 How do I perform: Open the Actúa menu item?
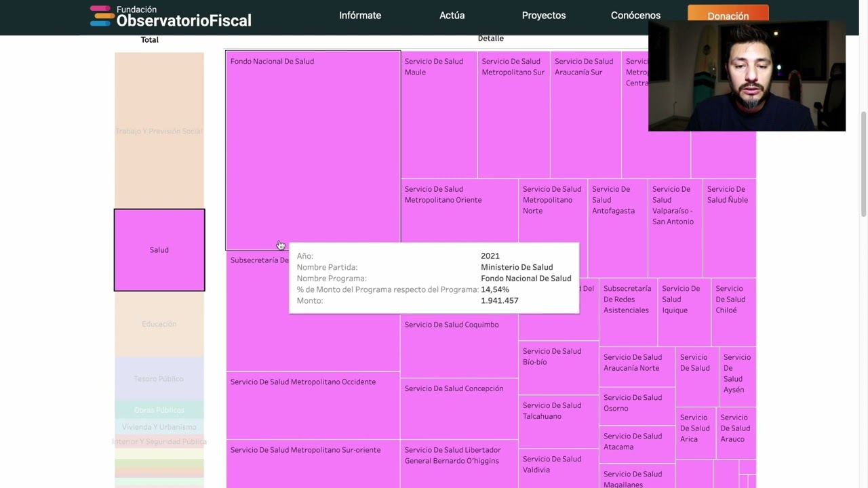(x=452, y=16)
